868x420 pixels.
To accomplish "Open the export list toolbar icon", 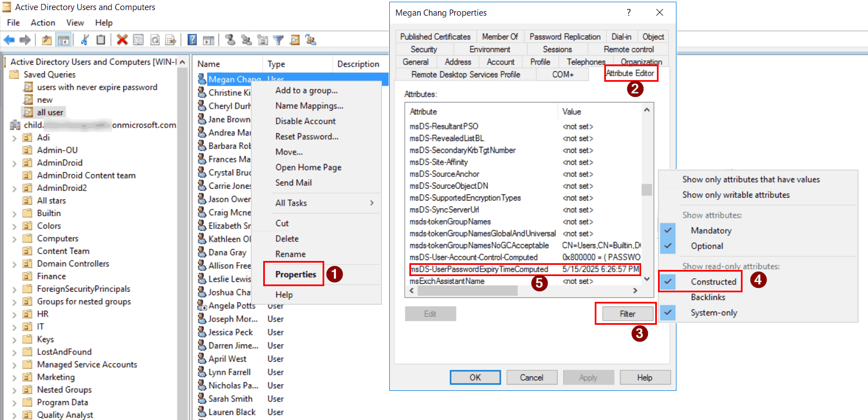I will [x=172, y=40].
